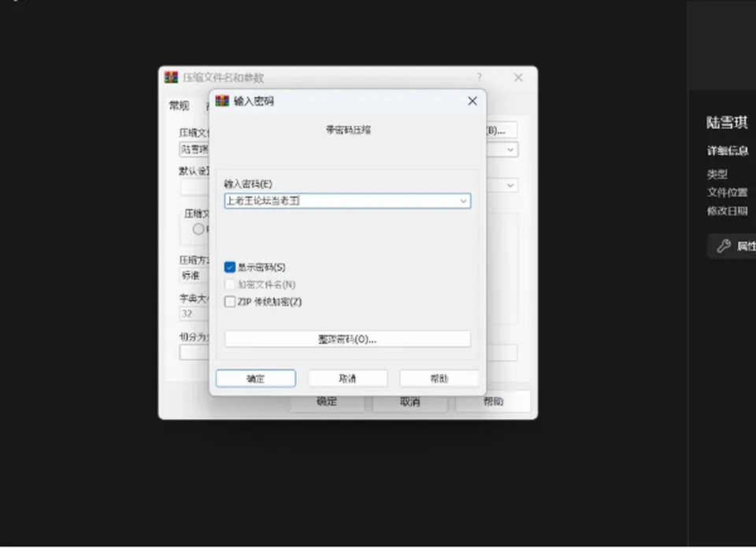Switch to the 常规 tab
756x548 pixels.
click(x=179, y=106)
